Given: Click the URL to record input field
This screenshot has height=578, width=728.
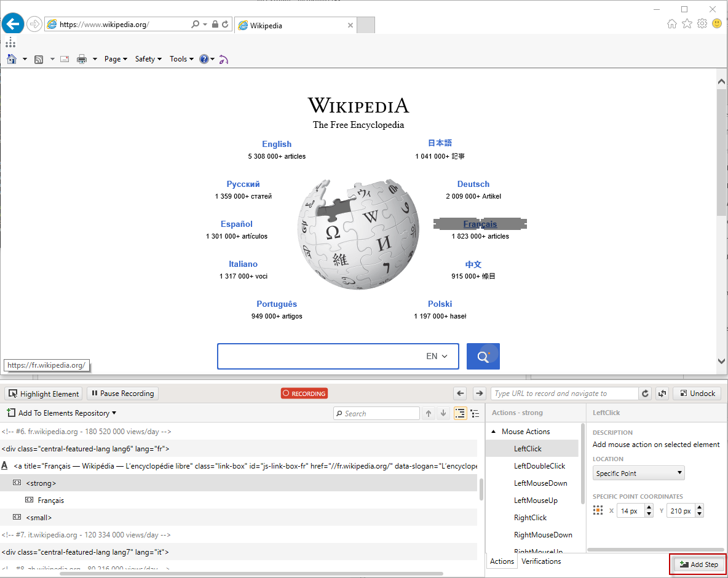Looking at the screenshot, I should 564,394.
